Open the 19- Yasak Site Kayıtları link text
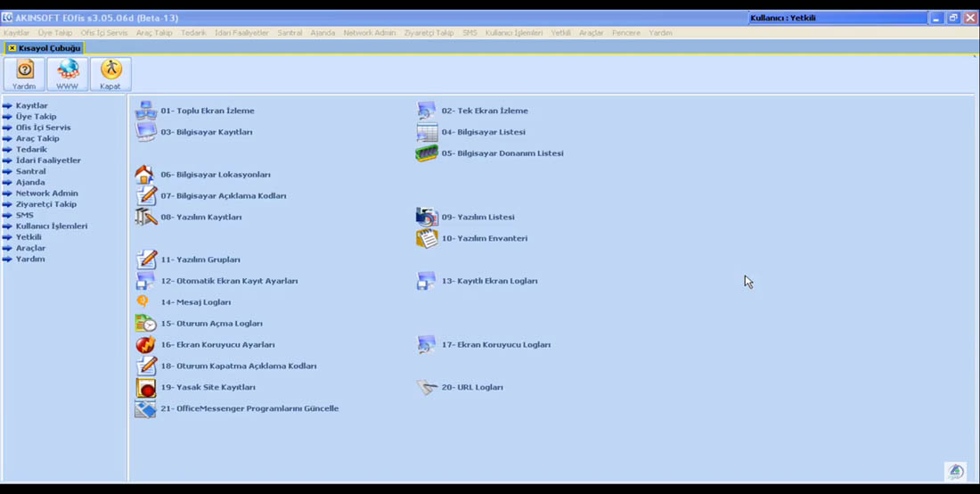 tap(208, 387)
